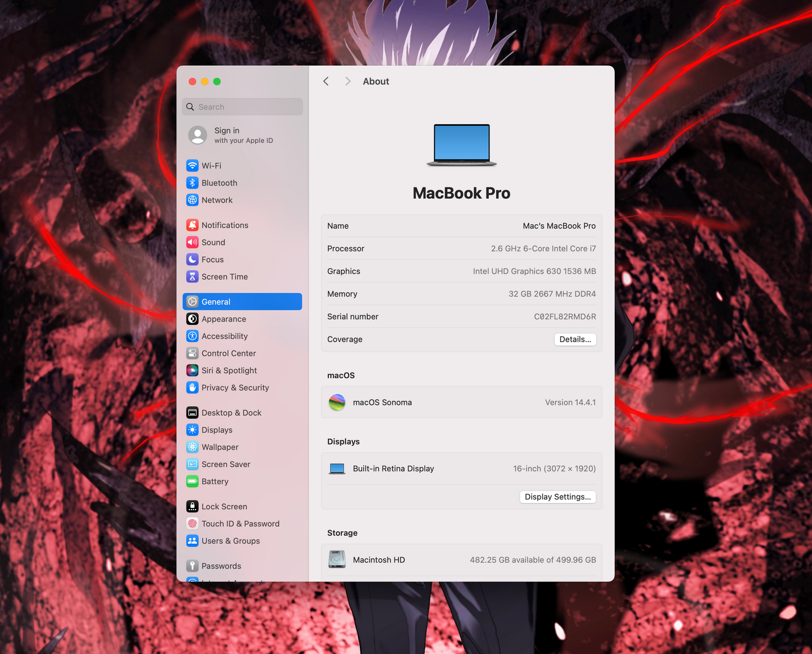Viewport: 812px width, 654px height.
Task: Click the yellow minimize window button
Action: click(x=205, y=81)
